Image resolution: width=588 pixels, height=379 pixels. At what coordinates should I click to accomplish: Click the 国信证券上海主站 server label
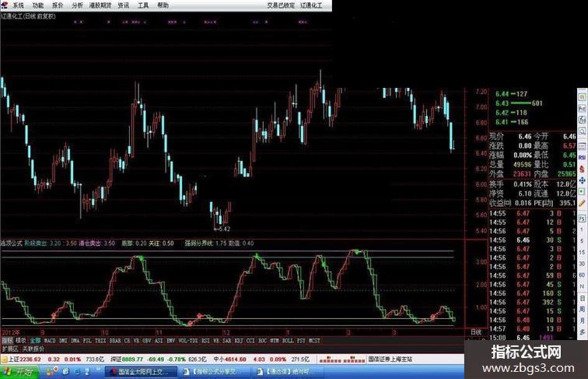point(390,360)
